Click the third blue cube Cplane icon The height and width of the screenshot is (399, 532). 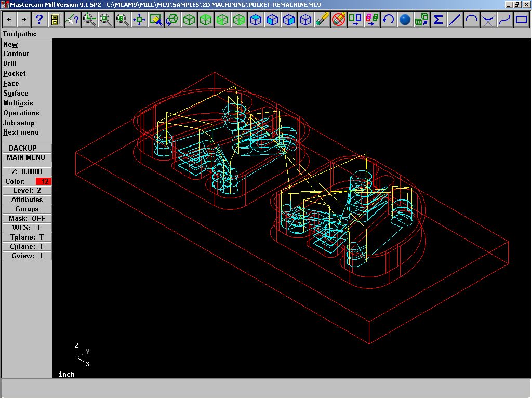289,20
